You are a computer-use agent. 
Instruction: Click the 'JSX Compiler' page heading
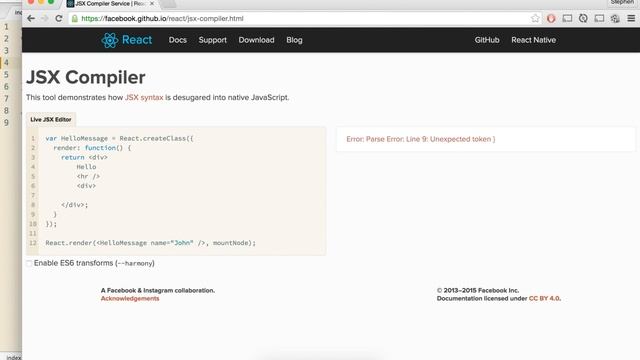click(x=86, y=78)
